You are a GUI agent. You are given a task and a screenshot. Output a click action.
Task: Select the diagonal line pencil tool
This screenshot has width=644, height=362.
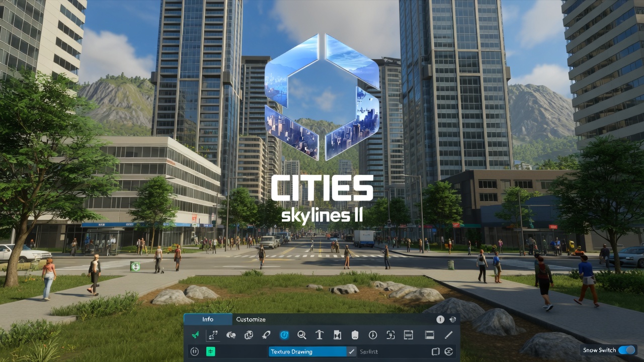pyautogui.click(x=448, y=335)
